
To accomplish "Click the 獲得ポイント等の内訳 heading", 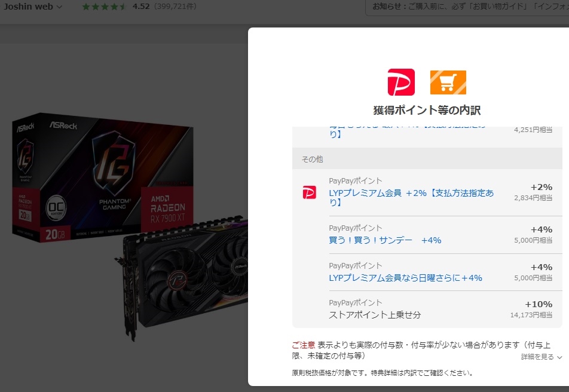I will pyautogui.click(x=427, y=111).
